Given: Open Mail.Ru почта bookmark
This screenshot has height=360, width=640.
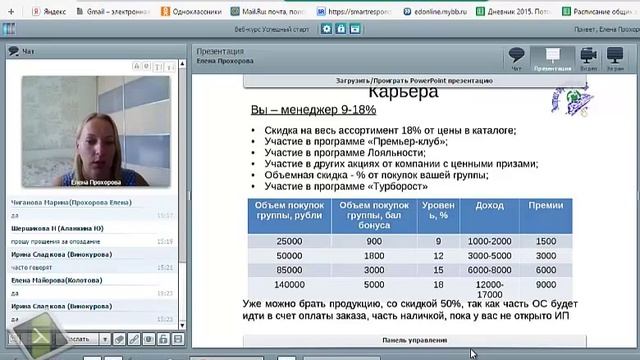Looking at the screenshot, I should point(268,12).
